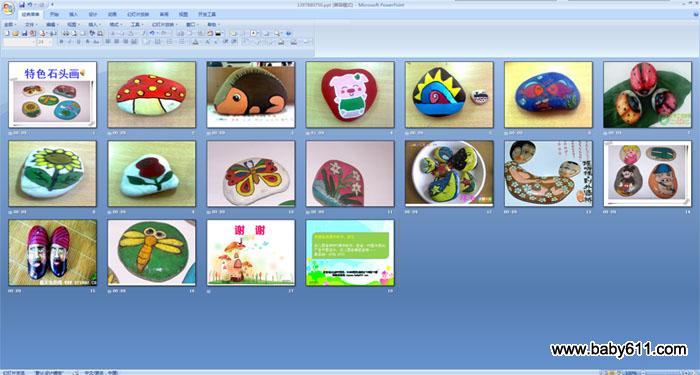The height and width of the screenshot is (375, 700).
Task: Toggle bold formatting in the toolbar
Action: click(x=61, y=42)
